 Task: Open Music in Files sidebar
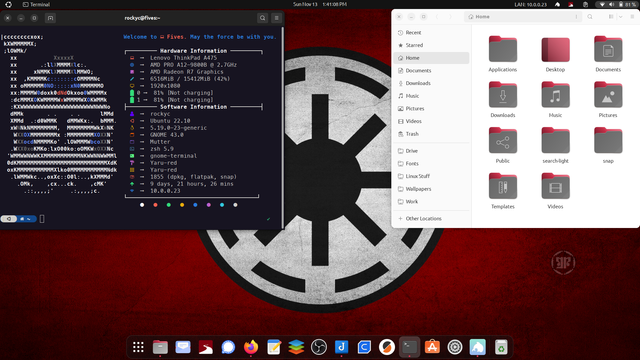pyautogui.click(x=431, y=96)
